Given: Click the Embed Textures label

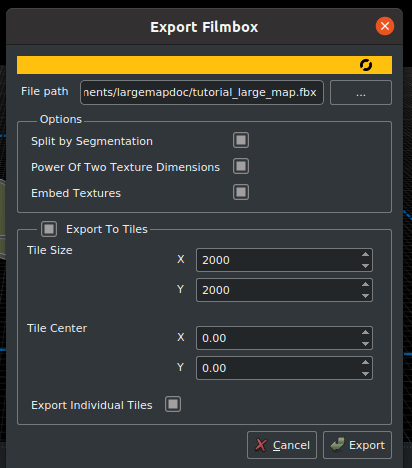Looking at the screenshot, I should tap(76, 193).
